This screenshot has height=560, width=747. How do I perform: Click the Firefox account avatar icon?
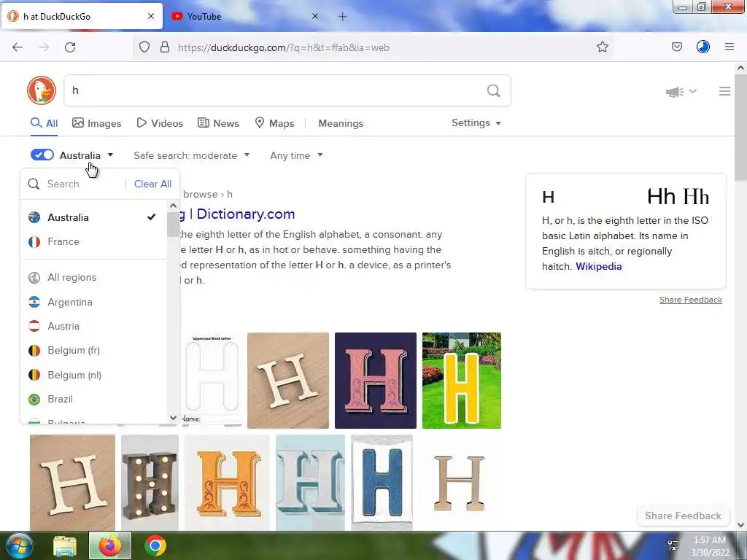click(x=703, y=47)
